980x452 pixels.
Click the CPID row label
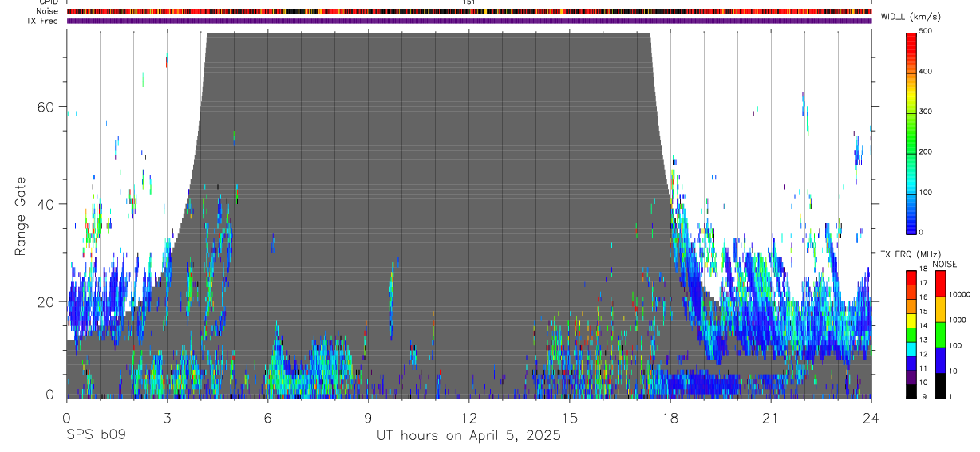[48, 2]
